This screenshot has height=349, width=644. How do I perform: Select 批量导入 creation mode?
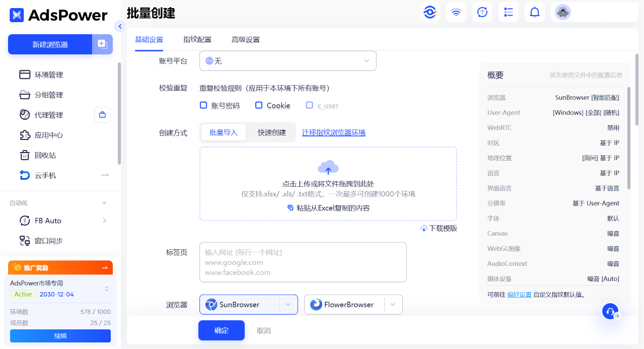coord(224,132)
